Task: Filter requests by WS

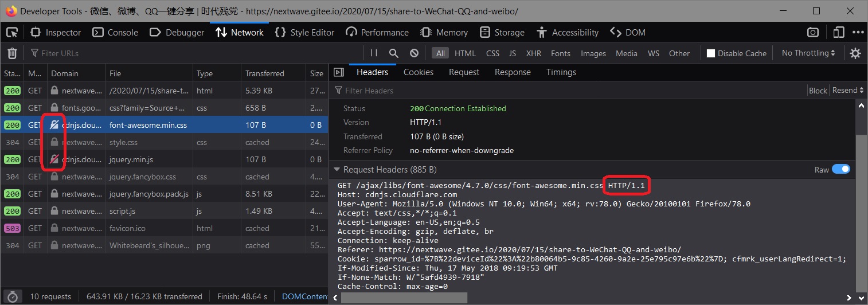Action: click(654, 53)
